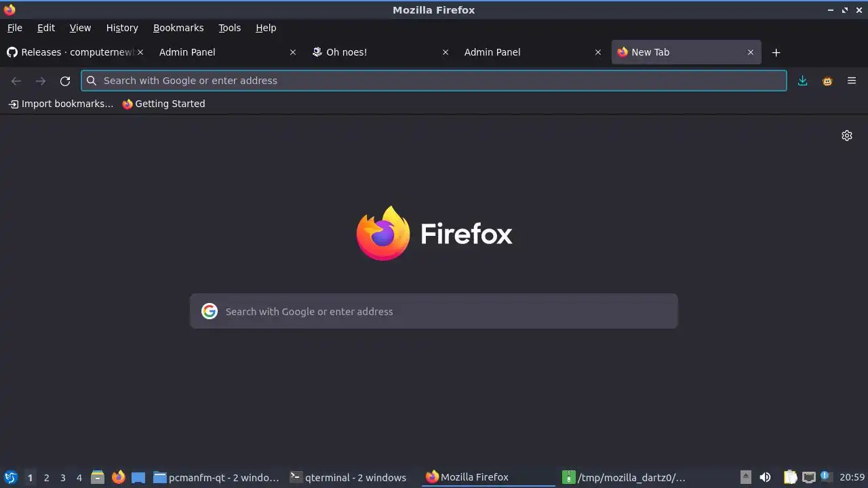The image size is (868, 488).
Task: Open the Downloads panel
Action: tap(803, 81)
